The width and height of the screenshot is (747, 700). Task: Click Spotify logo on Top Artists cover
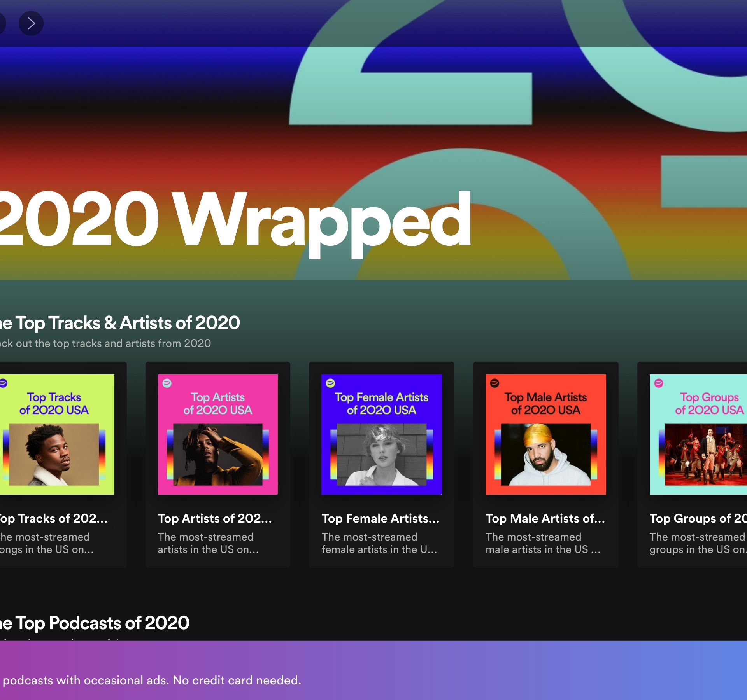click(167, 383)
